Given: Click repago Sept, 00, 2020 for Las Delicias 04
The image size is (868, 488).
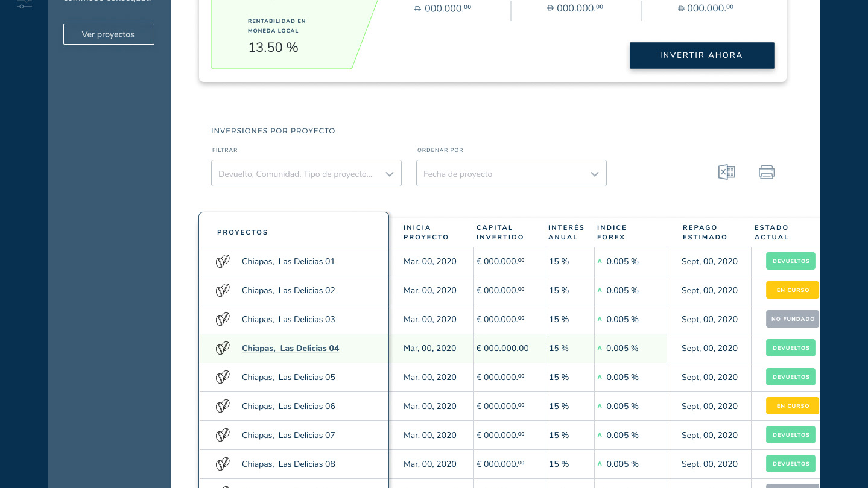Looking at the screenshot, I should click(709, 348).
